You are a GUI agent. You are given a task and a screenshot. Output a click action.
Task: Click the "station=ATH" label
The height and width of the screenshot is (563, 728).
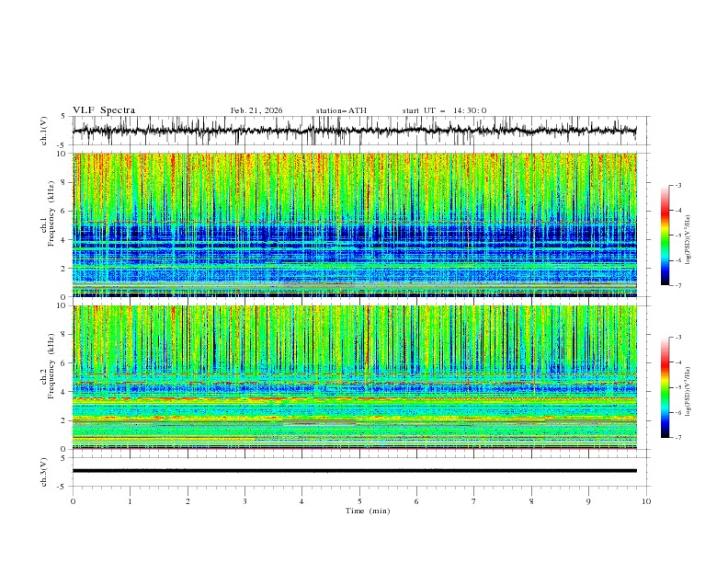[341, 110]
